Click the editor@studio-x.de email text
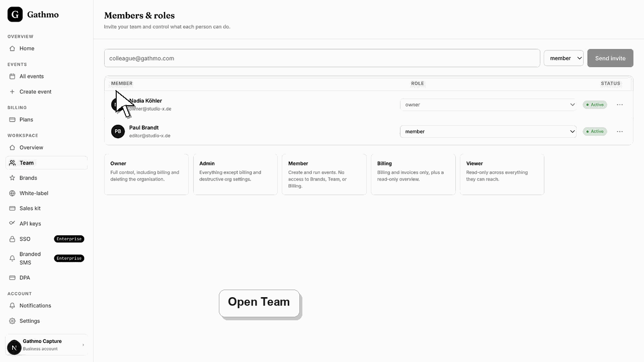Viewport: 644px width, 362px height. point(150,136)
